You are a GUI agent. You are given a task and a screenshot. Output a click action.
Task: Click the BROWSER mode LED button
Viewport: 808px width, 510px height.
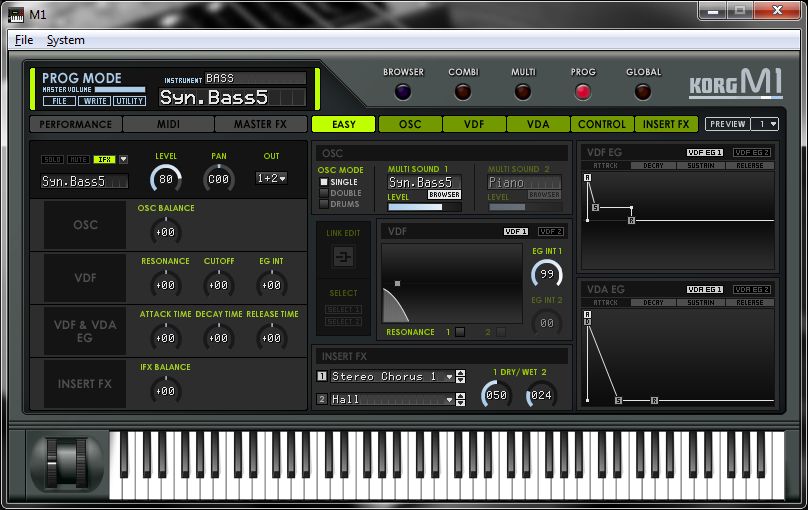coord(403,92)
